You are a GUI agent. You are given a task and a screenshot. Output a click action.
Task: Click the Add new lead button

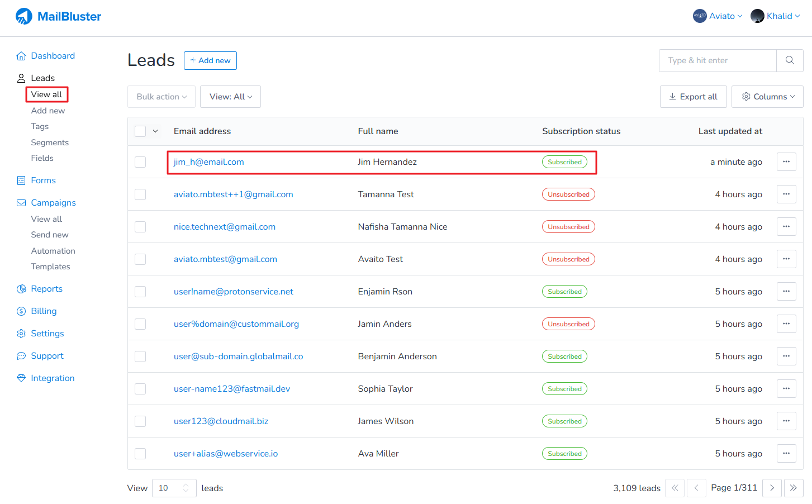pos(210,60)
